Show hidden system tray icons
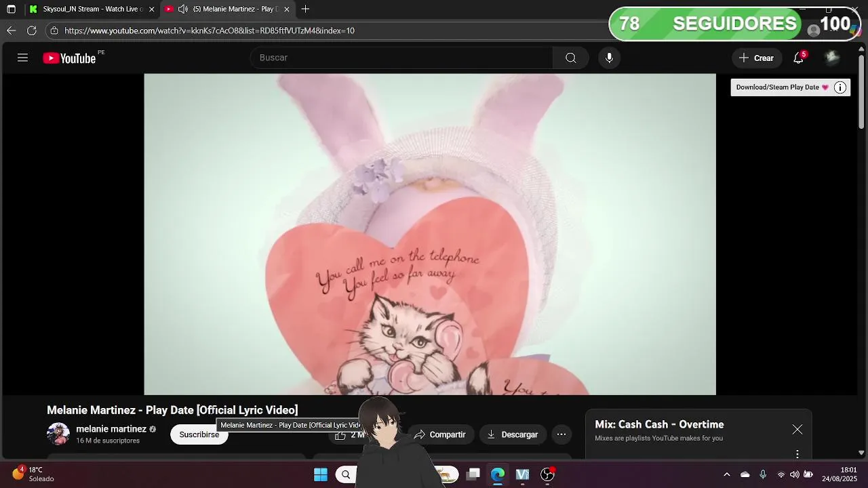The image size is (868, 488). 727,474
